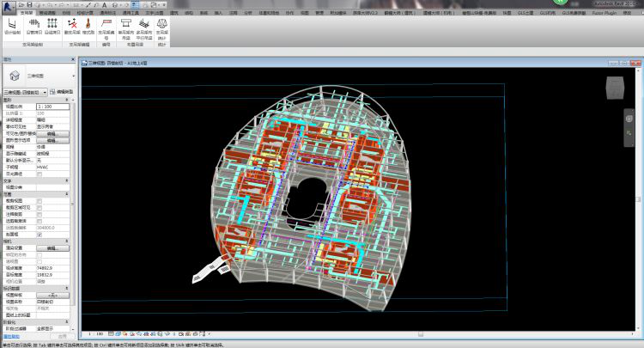Click 编辑 button beside 可见性/图形替换
This screenshot has width=644, height=348.
[52, 134]
